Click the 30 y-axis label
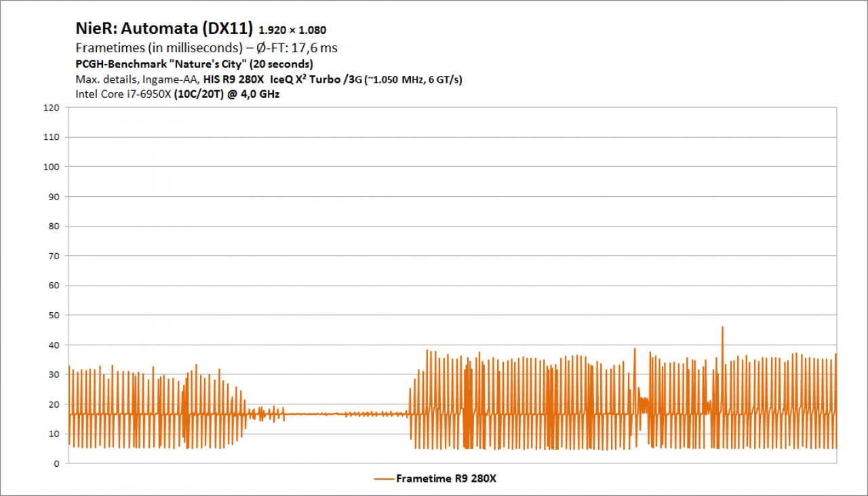Image resolution: width=868 pixels, height=496 pixels. 54,375
